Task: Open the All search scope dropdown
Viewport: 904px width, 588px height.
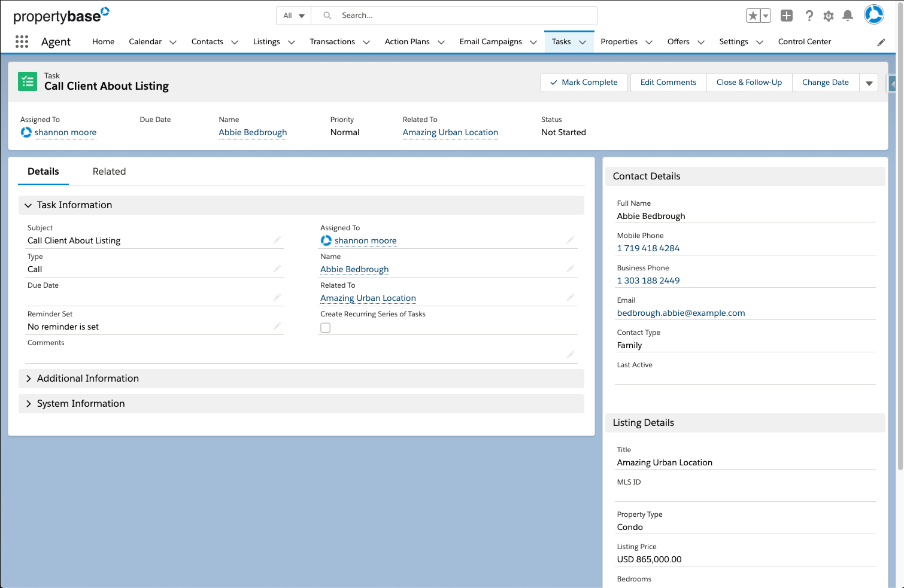Action: click(293, 16)
